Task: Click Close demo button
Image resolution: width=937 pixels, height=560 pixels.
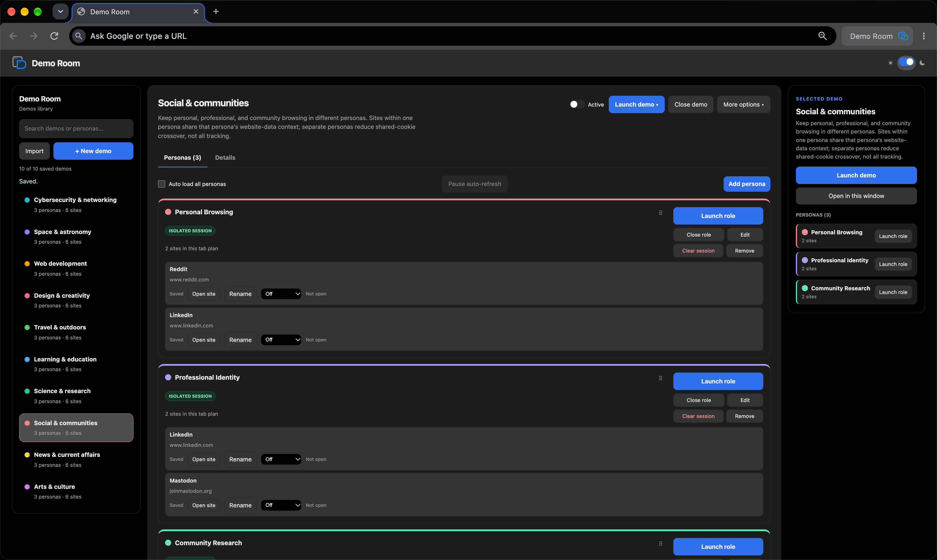Action: click(x=690, y=105)
